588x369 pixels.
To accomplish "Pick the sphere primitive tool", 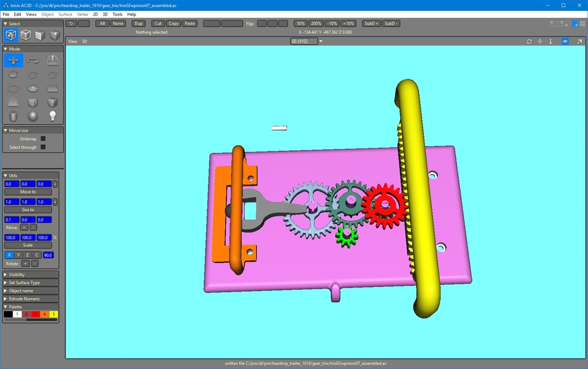I will [33, 116].
